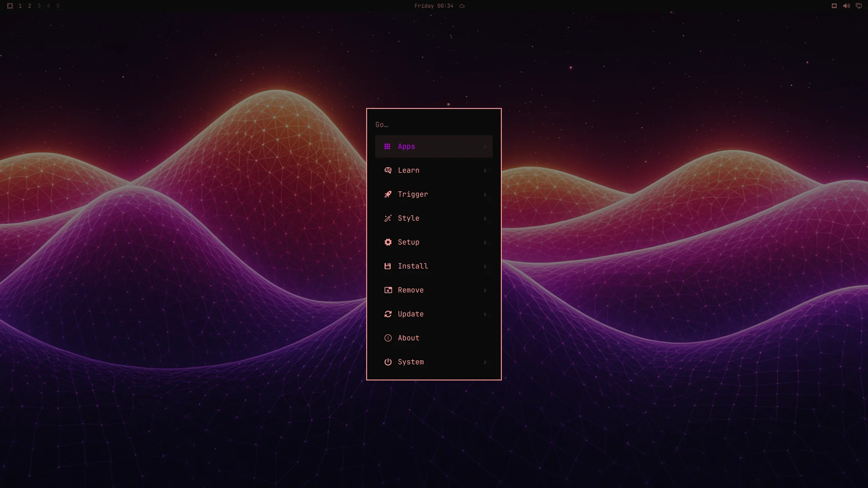Screen dimensions: 868x488
Task: Expand the Apps submenu chevron
Action: tap(485, 147)
